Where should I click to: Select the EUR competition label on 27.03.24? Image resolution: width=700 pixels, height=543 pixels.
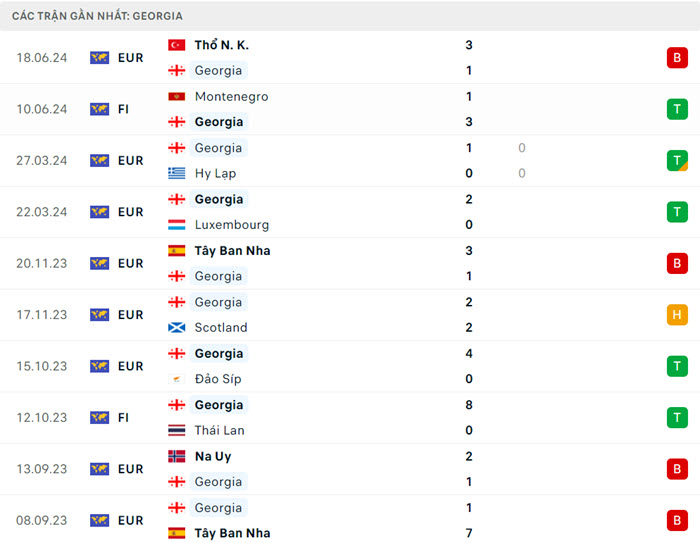pos(130,161)
